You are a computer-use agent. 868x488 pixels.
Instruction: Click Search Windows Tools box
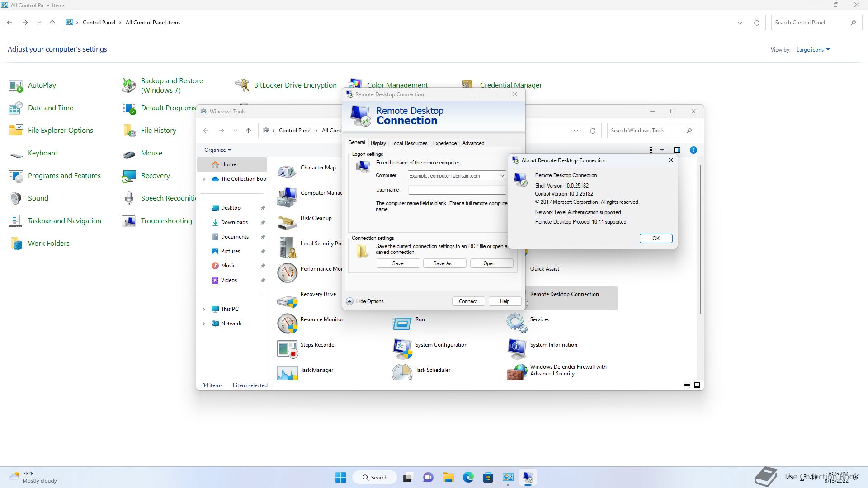pyautogui.click(x=652, y=131)
